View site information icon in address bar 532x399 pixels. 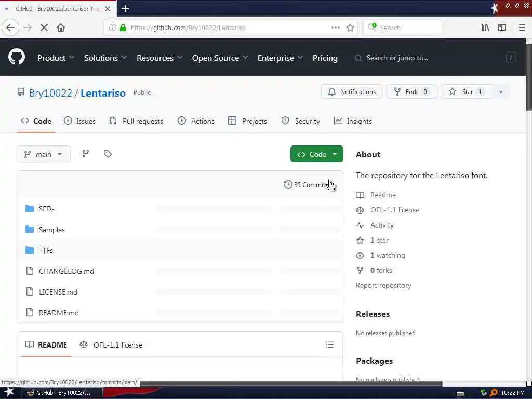coord(112,28)
